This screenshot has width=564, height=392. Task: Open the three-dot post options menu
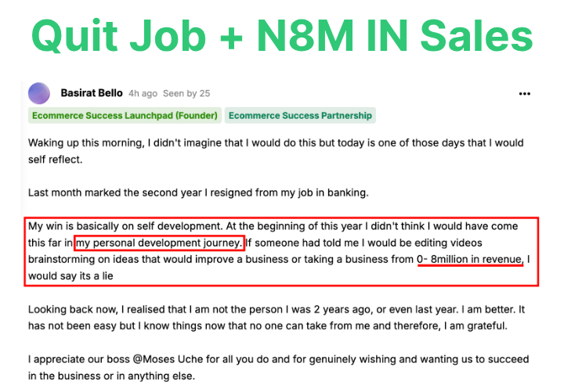[525, 94]
